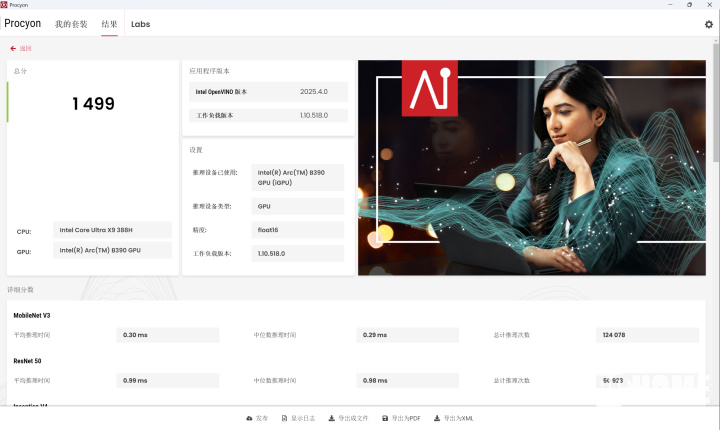Click the export as file download icon
The width and height of the screenshot is (720, 430).
click(332, 418)
